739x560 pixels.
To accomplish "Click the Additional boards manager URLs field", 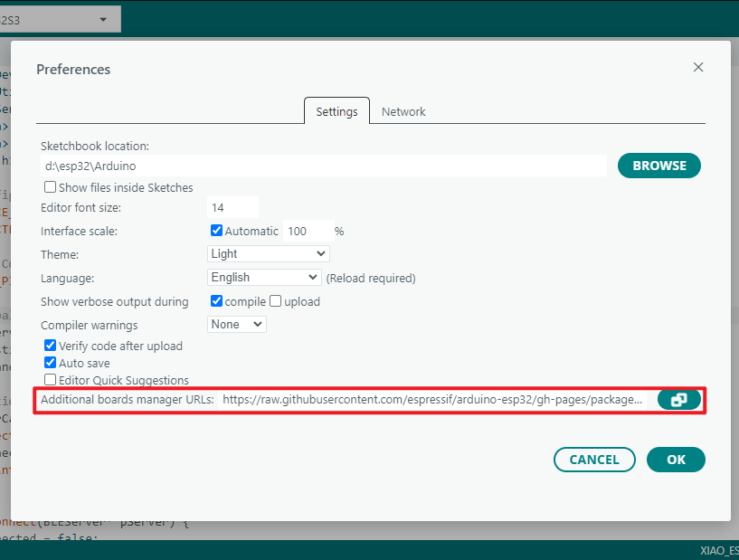I will (x=434, y=400).
